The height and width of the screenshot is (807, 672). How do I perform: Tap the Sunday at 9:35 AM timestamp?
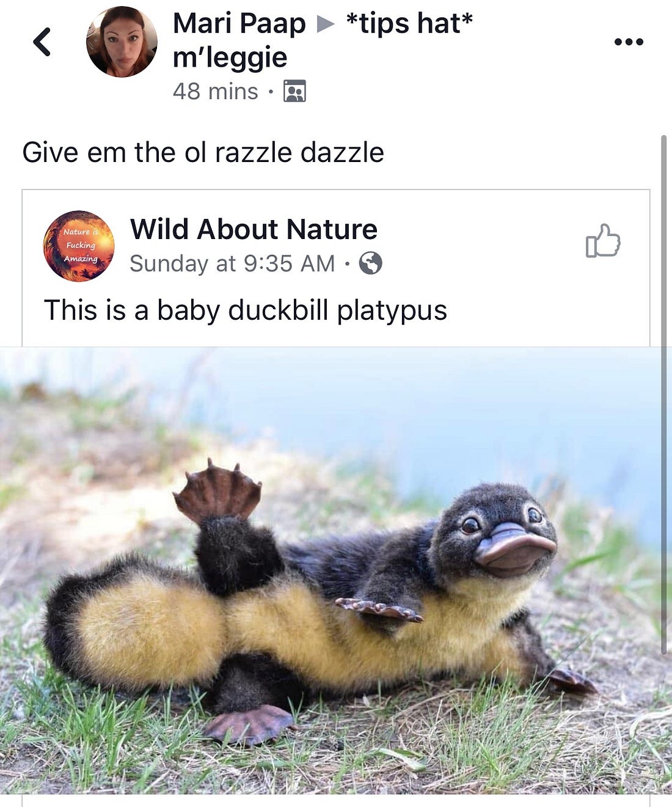232,263
